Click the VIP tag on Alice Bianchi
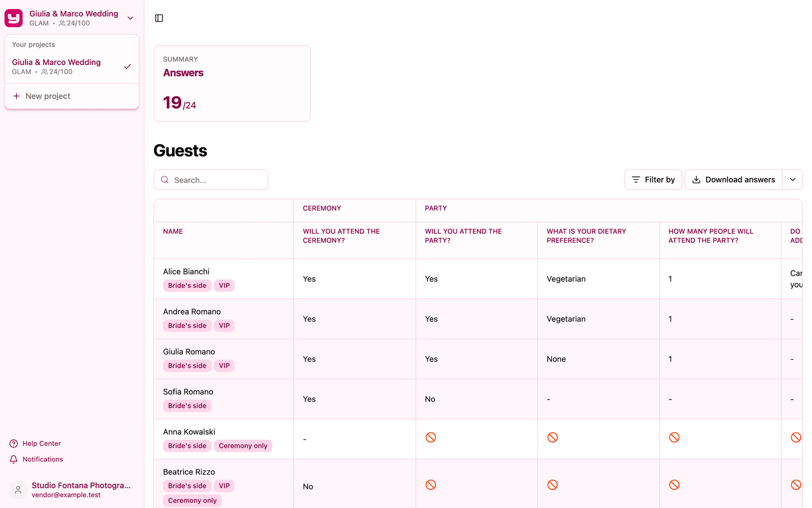 click(x=224, y=285)
